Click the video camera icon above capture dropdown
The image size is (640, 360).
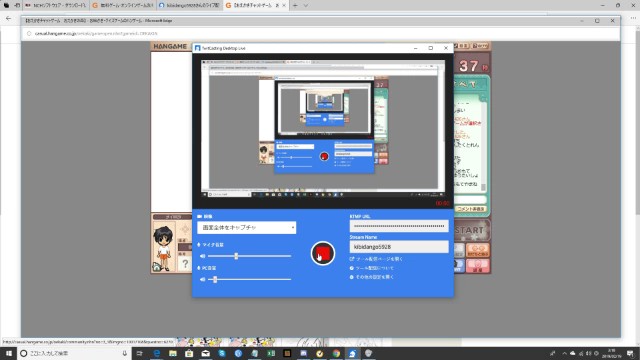[200, 216]
